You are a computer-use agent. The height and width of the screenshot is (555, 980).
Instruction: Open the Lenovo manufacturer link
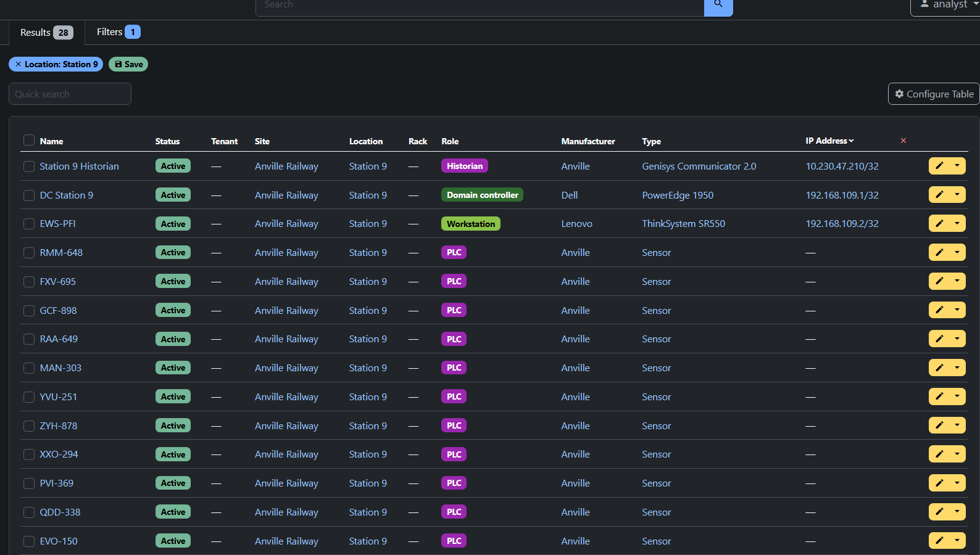point(576,224)
